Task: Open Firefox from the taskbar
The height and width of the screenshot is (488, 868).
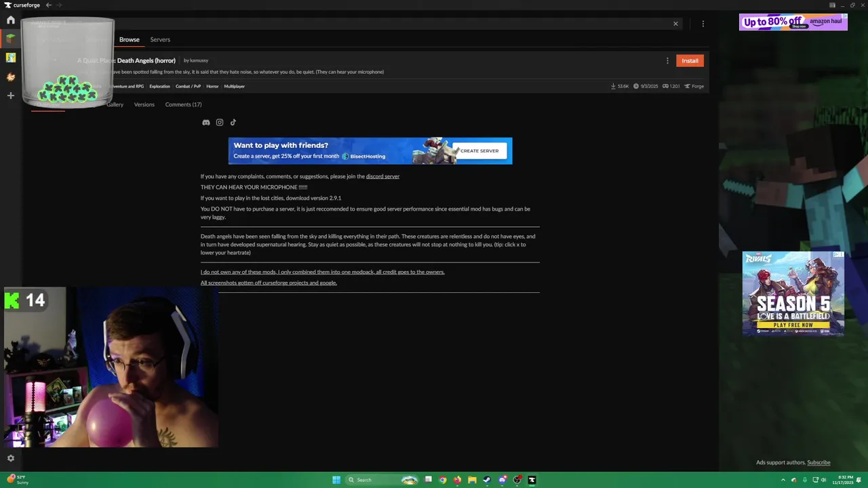Action: coord(458,480)
